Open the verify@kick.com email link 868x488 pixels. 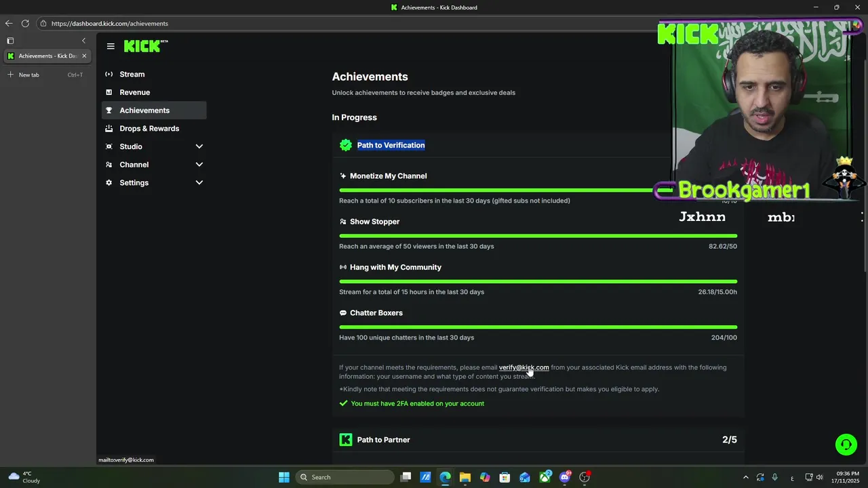click(524, 367)
